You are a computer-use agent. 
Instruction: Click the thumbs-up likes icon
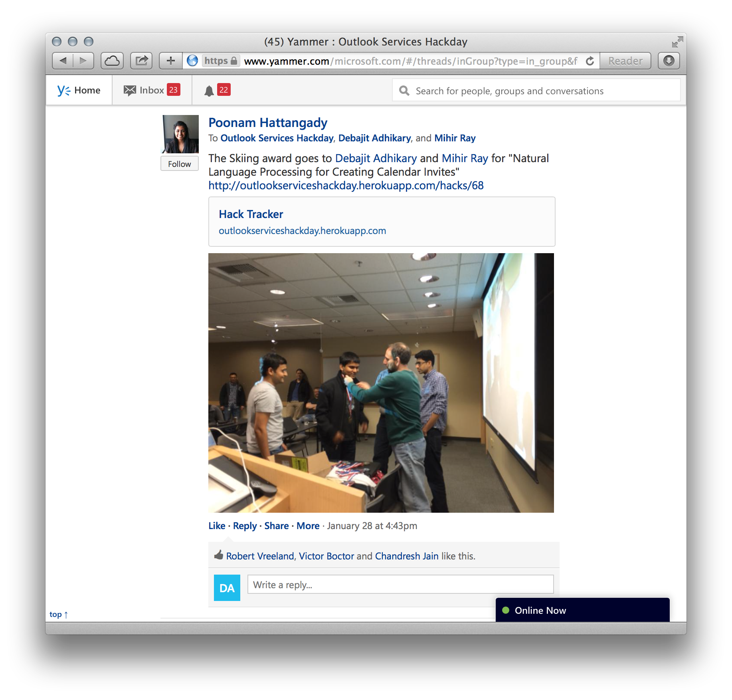pyautogui.click(x=218, y=555)
